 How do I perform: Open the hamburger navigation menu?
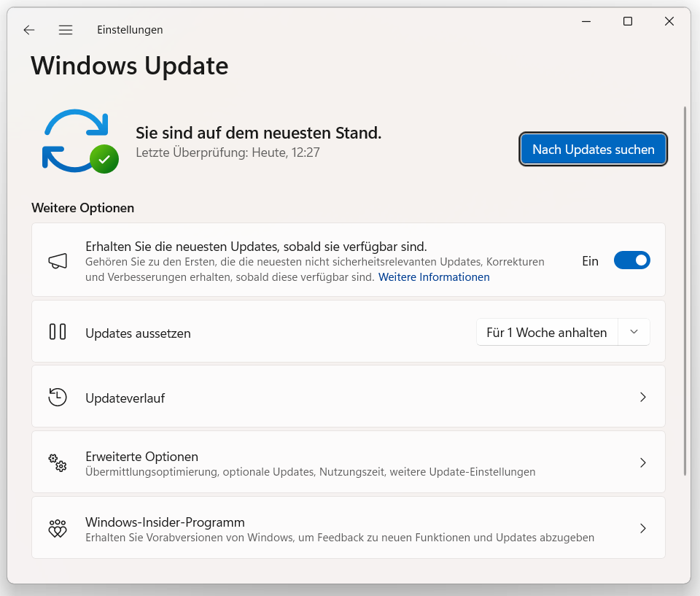(66, 30)
